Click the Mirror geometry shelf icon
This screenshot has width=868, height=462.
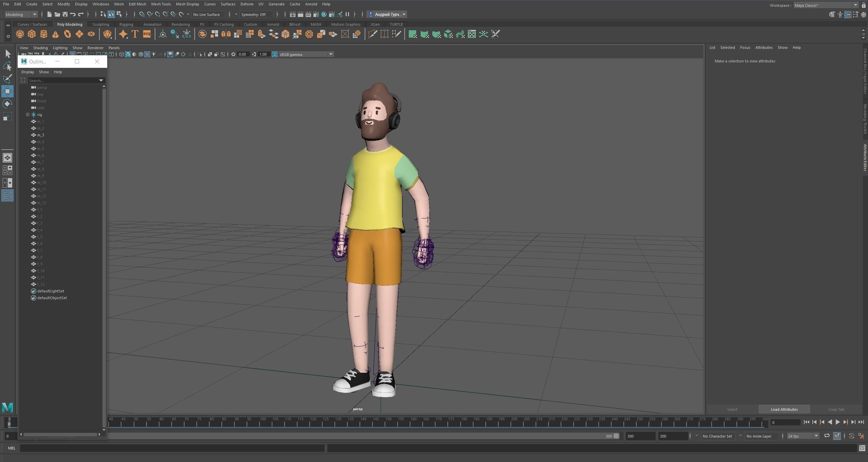point(226,34)
